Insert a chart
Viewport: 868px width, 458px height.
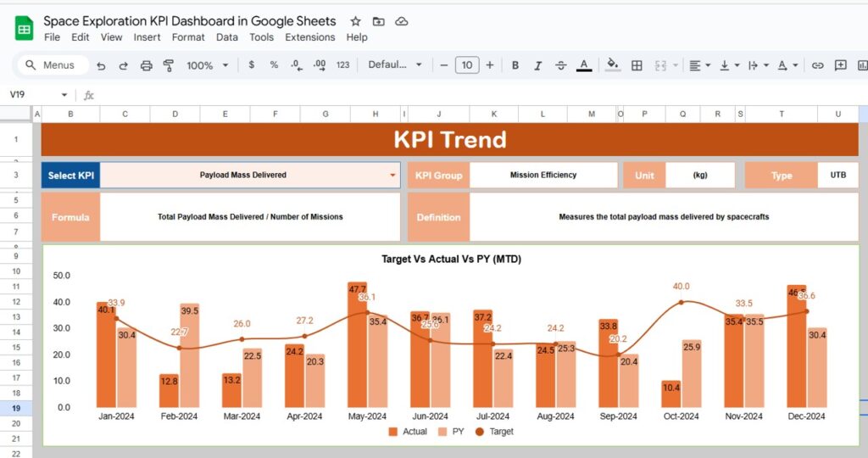(862, 65)
